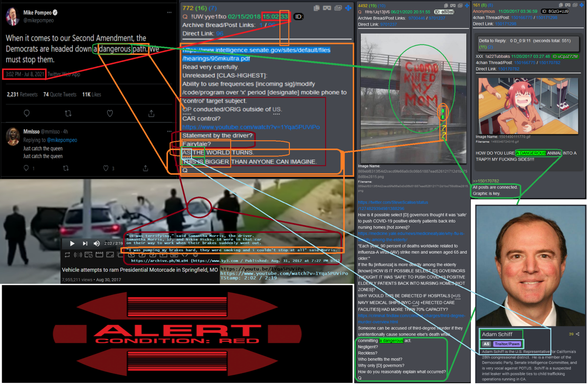Image resolution: width=588 pixels, height=385 pixels.
Task: Play the motorcade video
Action: (72, 244)
